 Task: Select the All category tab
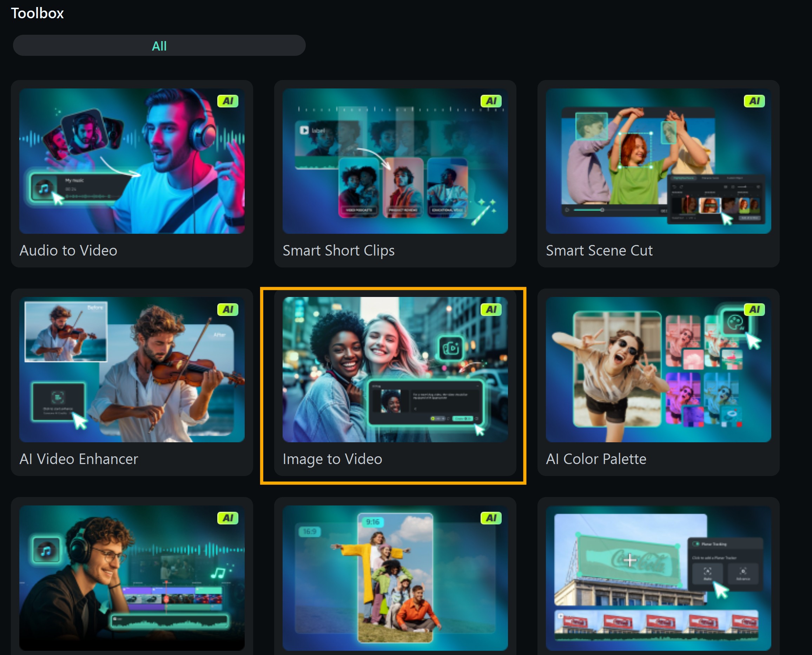(159, 46)
